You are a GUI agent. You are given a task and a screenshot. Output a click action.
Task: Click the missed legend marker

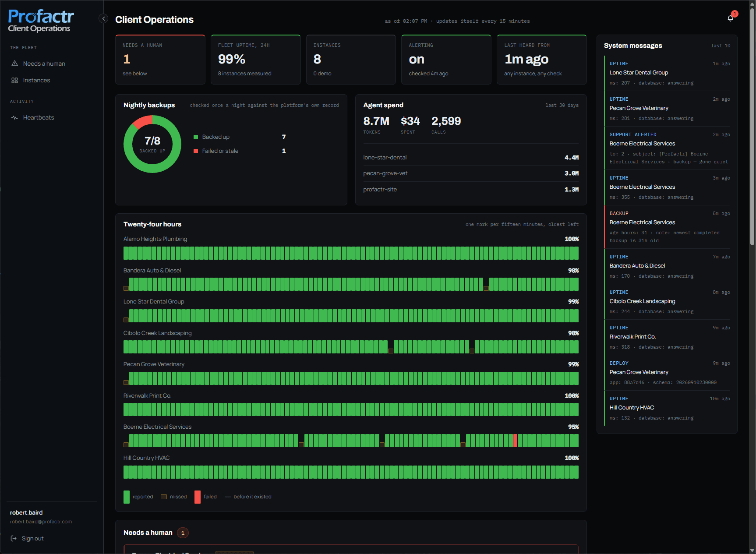click(164, 497)
